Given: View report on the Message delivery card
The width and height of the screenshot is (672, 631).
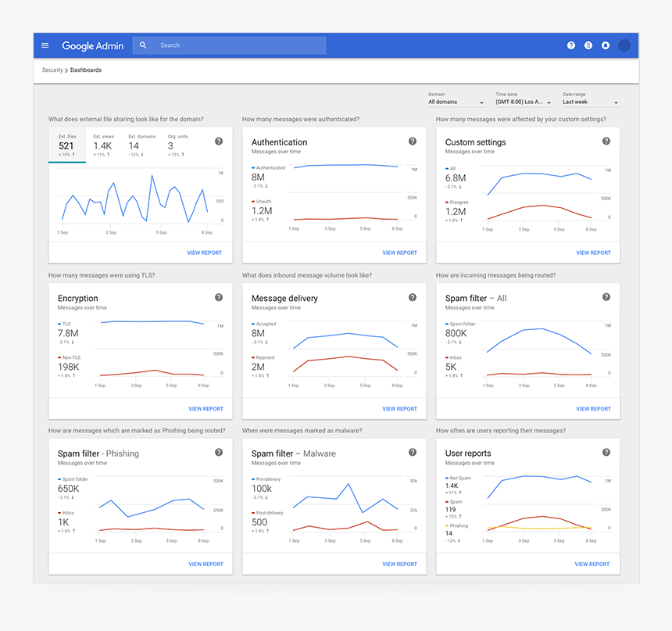Looking at the screenshot, I should pyautogui.click(x=399, y=409).
